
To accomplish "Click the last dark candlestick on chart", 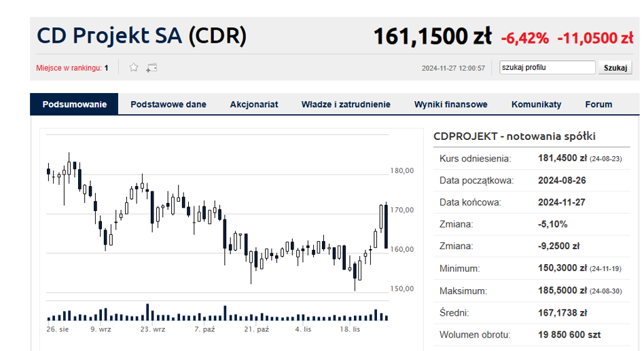I will pyautogui.click(x=386, y=226).
